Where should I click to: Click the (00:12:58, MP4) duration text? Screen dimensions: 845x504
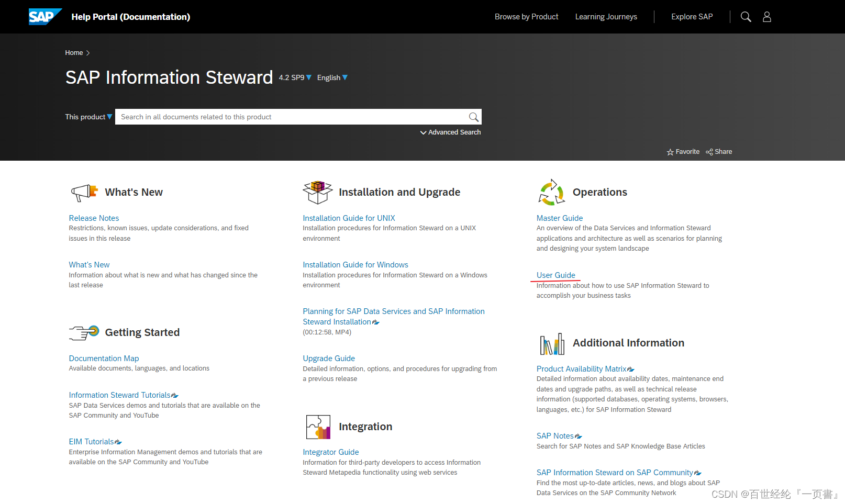(327, 332)
